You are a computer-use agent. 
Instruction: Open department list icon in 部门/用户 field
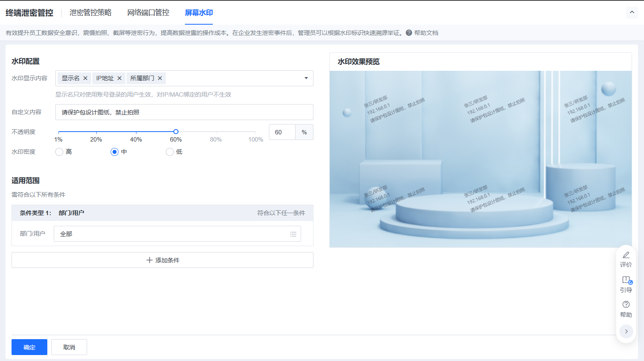click(x=293, y=234)
